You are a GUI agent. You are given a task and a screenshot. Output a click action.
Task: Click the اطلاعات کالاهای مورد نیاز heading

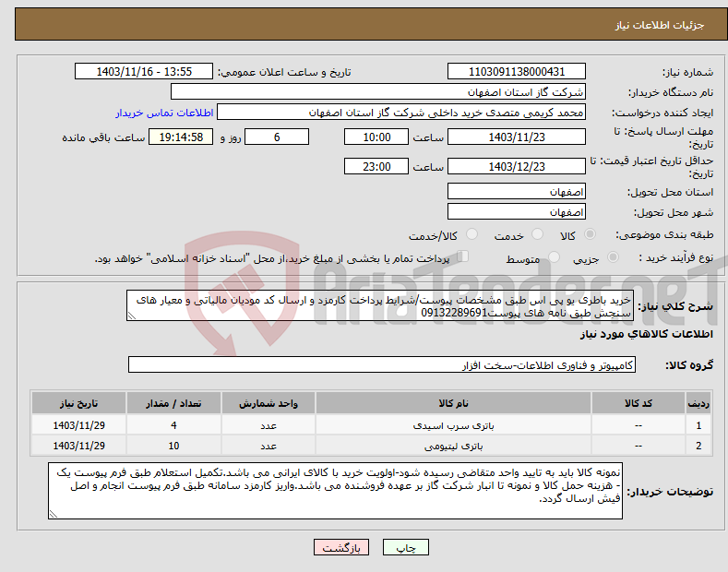tap(646, 334)
